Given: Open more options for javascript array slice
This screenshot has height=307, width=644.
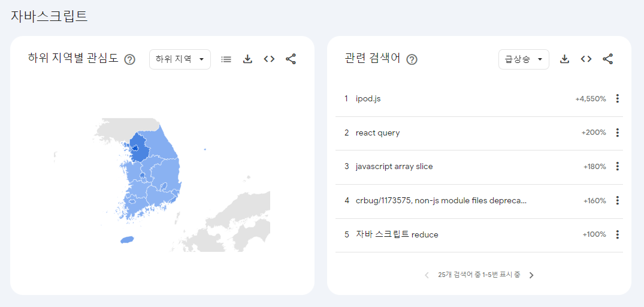Looking at the screenshot, I should click(617, 167).
